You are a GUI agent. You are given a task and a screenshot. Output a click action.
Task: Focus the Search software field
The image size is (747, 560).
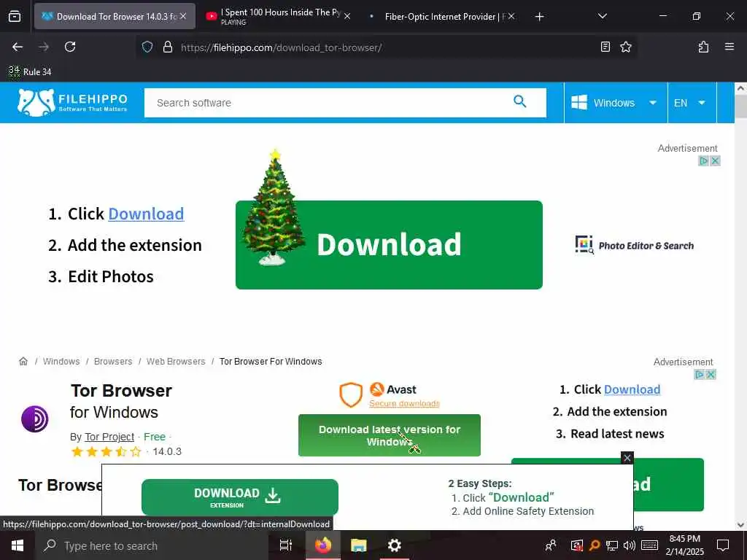tap(345, 102)
